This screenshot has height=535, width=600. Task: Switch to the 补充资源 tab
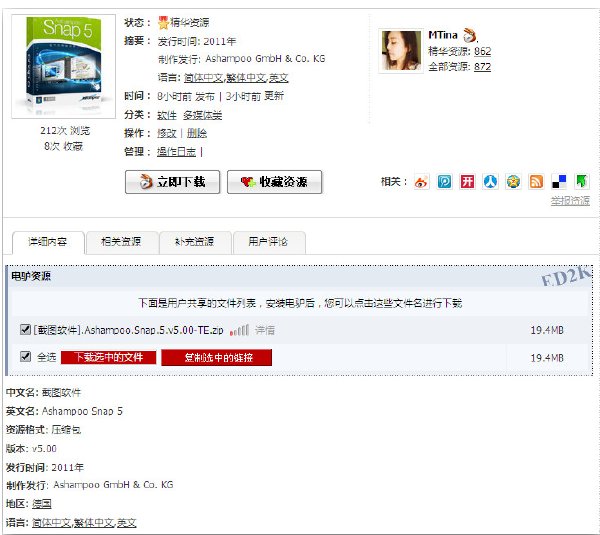pos(194,242)
